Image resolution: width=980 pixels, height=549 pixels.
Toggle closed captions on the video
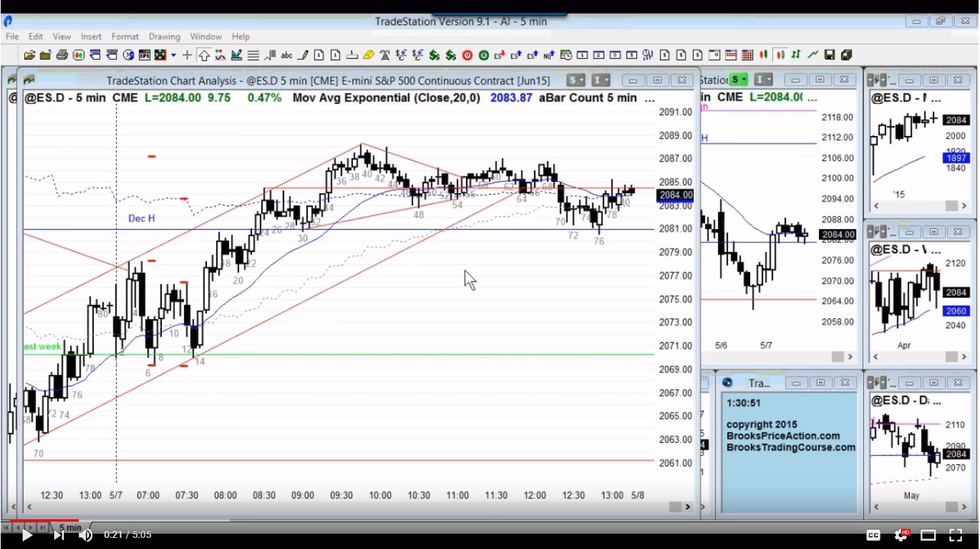click(x=874, y=534)
